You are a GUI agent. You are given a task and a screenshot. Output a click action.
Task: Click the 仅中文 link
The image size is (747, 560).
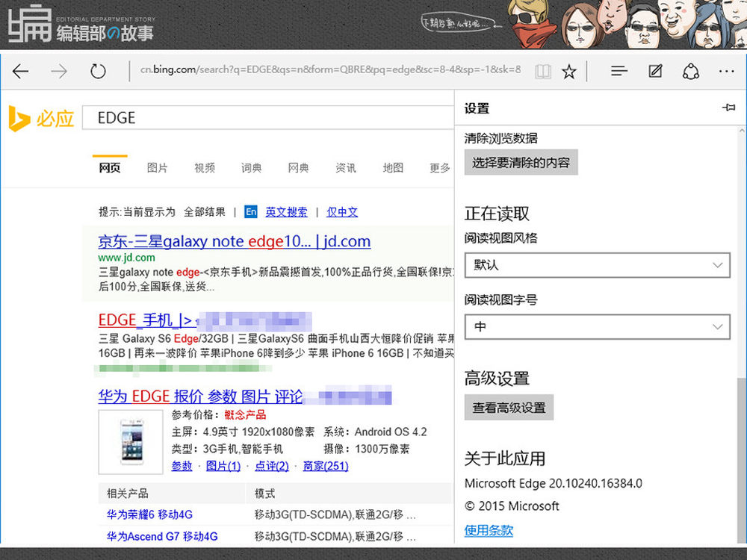pyautogui.click(x=342, y=212)
